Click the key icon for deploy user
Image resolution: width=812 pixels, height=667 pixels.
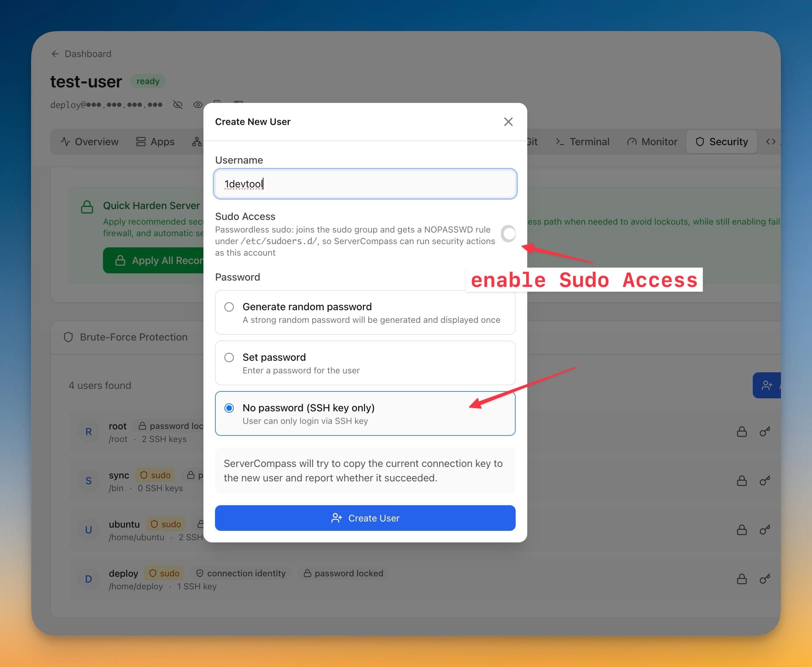click(765, 579)
